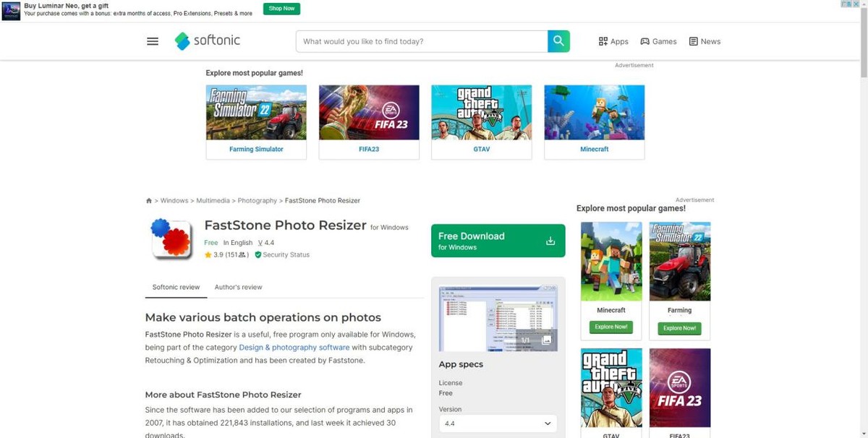Click the Make various batch operations heading

point(263,317)
